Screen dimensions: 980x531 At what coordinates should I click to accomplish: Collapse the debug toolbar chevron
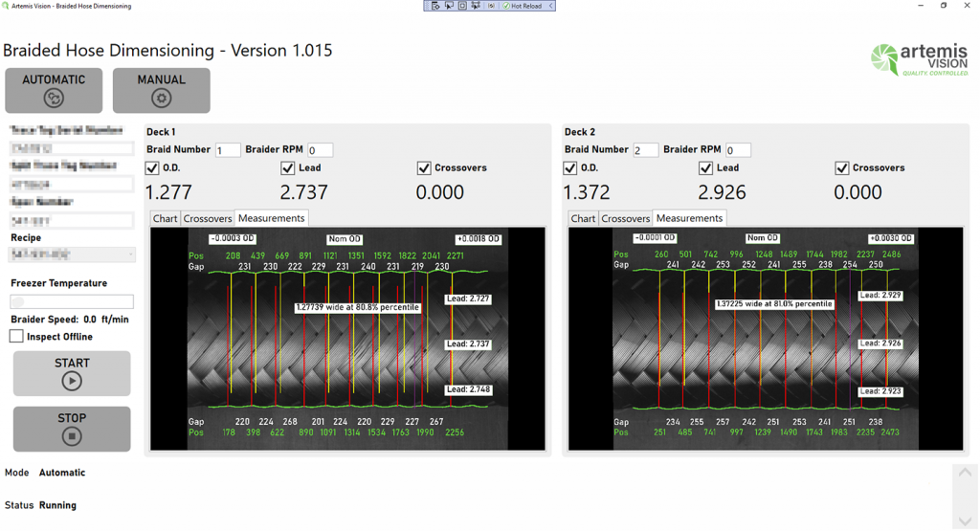[x=551, y=6]
